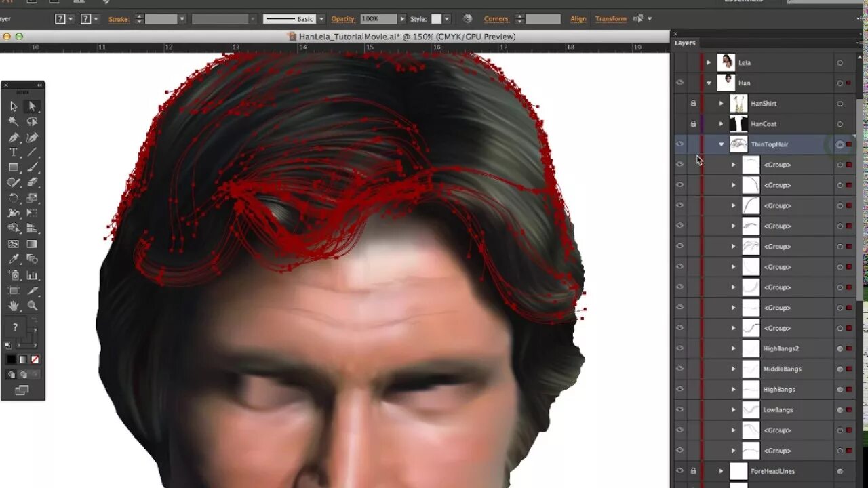Hide the LowBangs sublayer
This screenshot has width=868, height=488.
(679, 409)
